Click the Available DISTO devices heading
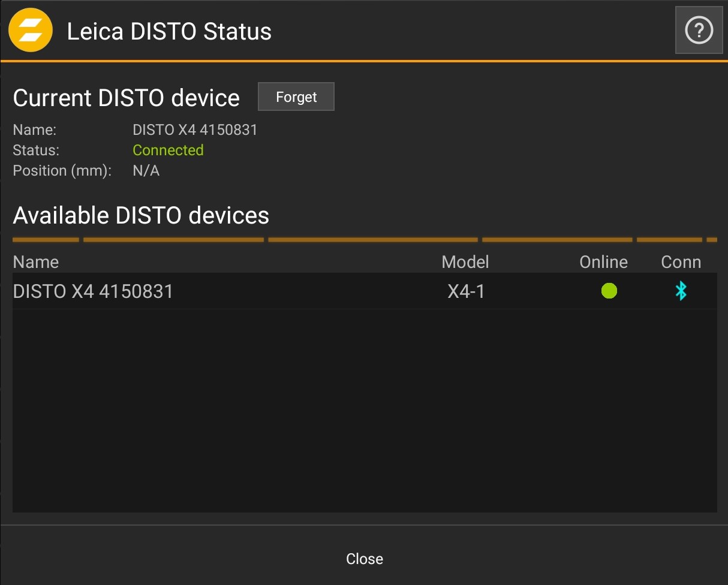The height and width of the screenshot is (585, 728). pos(141,215)
